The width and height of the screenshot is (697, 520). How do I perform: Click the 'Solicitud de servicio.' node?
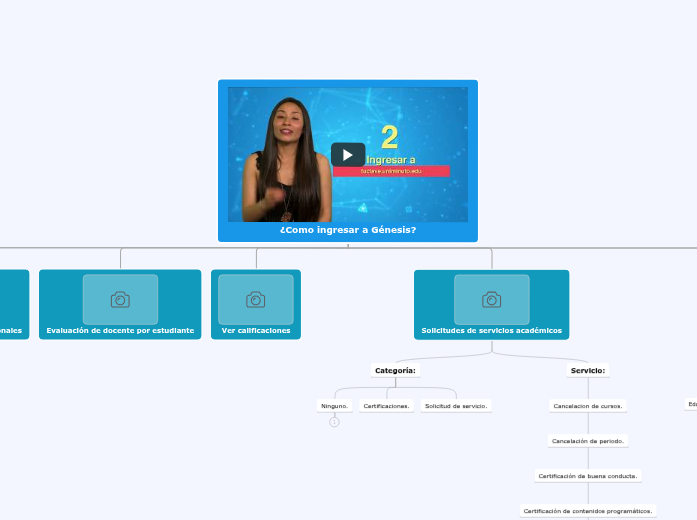click(x=455, y=406)
